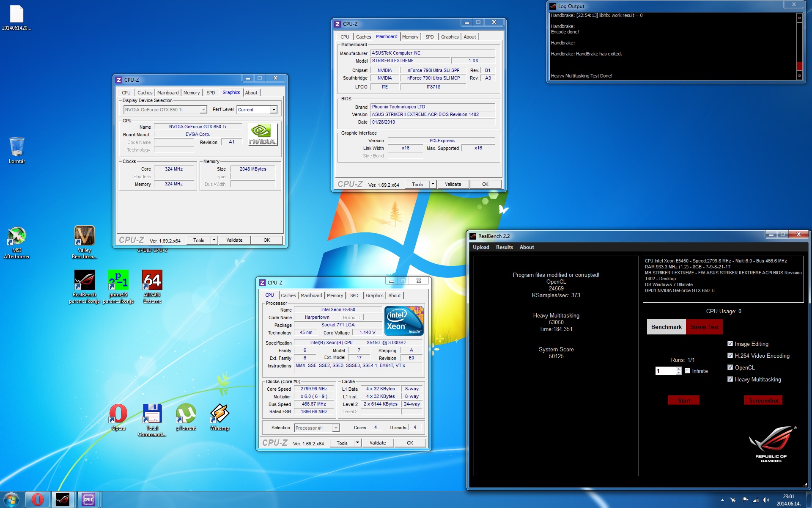Click Opera icon in the taskbar

coord(38,500)
